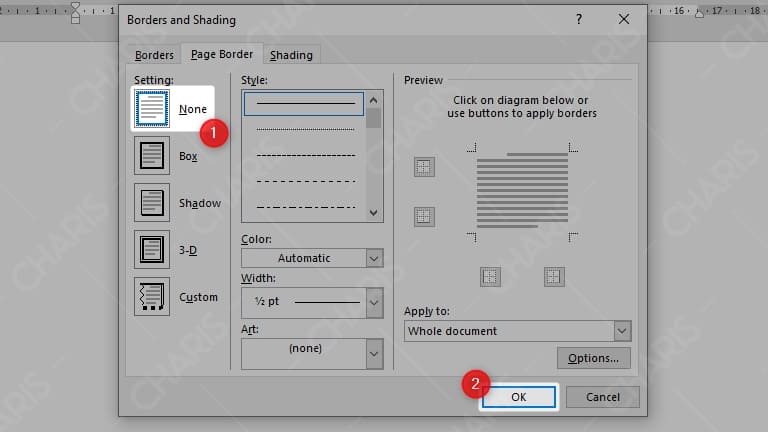Select the None border setting icon
This screenshot has width=768, height=432.
(152, 109)
